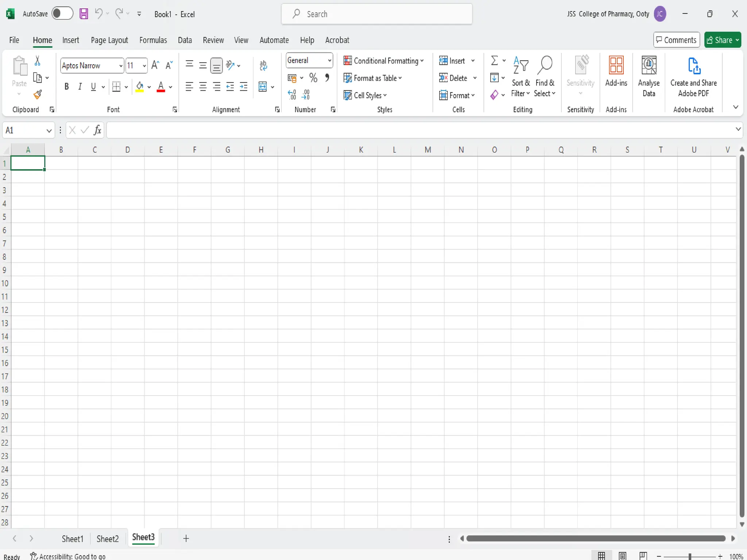
Task: Open the font name dropdown
Action: coord(121,66)
